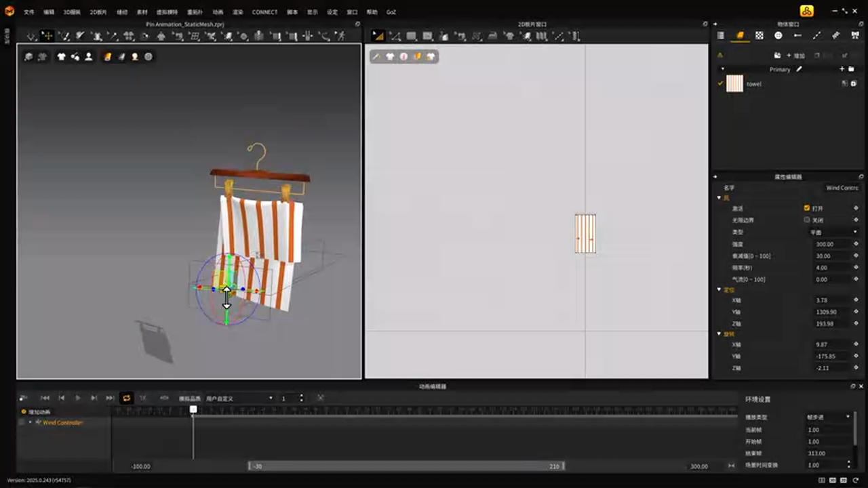Open the CONNECT menu
Image resolution: width=868 pixels, height=488 pixels.
click(x=264, y=12)
